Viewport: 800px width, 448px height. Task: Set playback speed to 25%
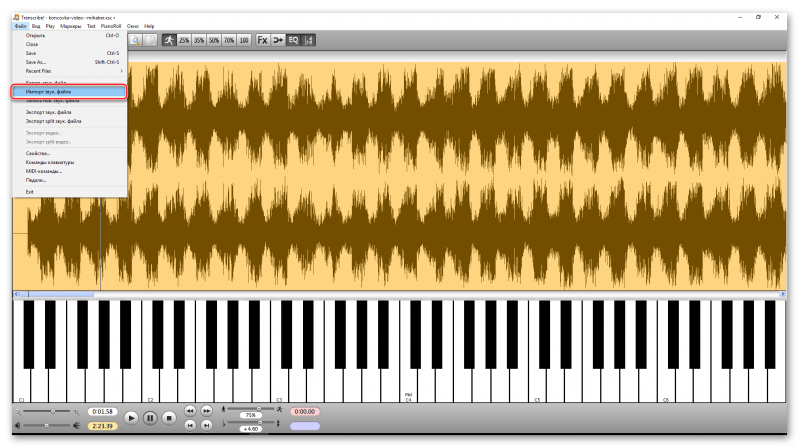click(x=184, y=40)
